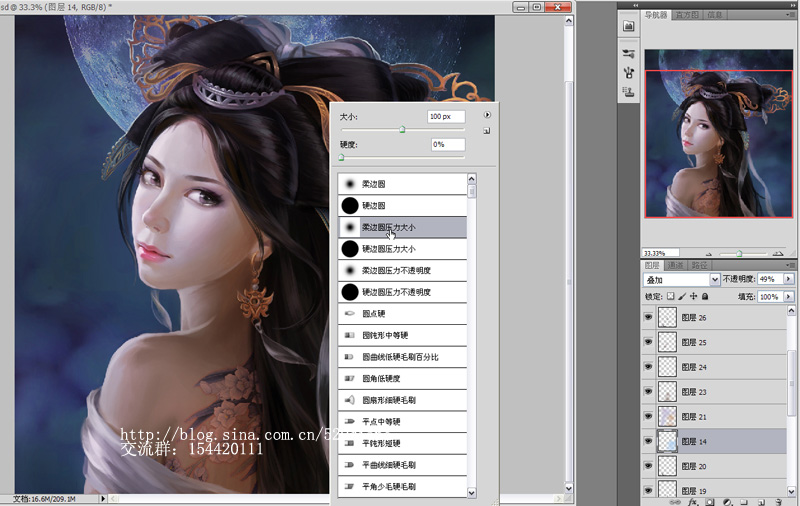
Task: Open the fill (填充) slider arrow
Action: pyautogui.click(x=789, y=296)
